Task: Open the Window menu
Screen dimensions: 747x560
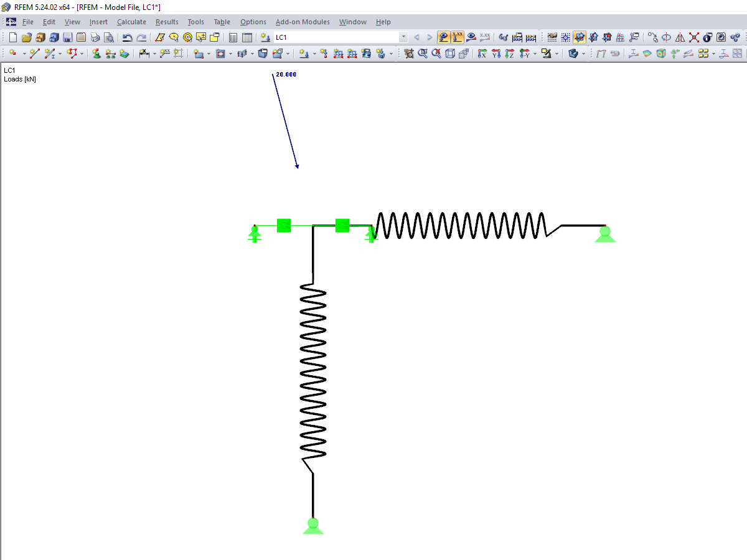Action: (352, 22)
